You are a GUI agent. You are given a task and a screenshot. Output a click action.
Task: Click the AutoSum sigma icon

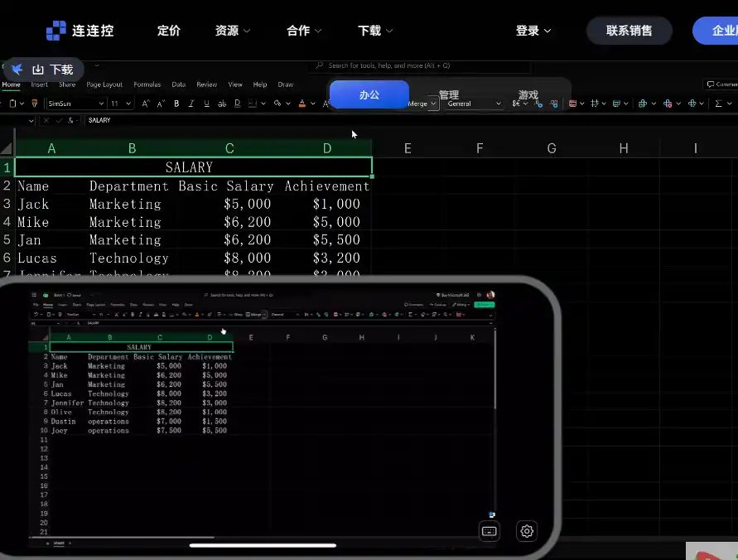(718, 104)
